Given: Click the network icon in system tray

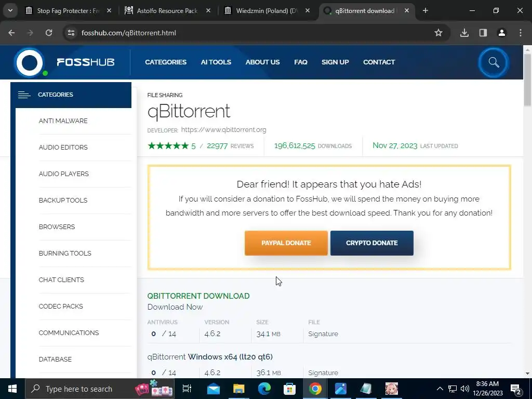Looking at the screenshot, I should pos(453,389).
